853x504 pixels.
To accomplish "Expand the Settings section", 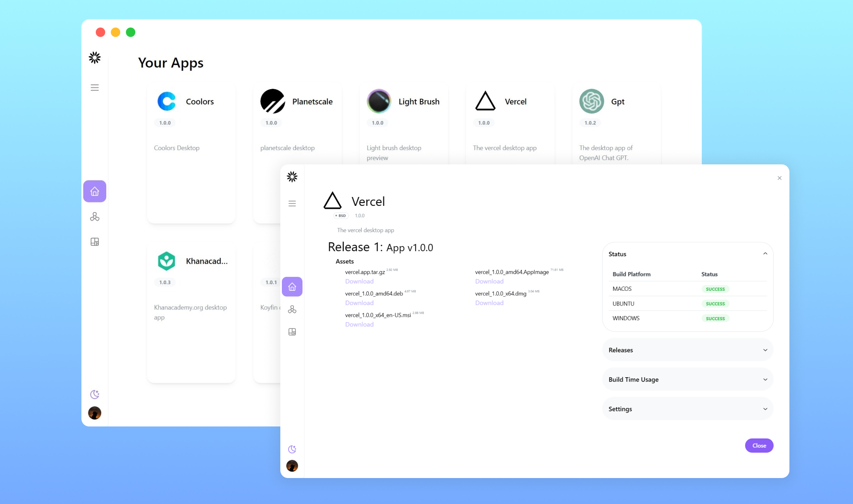I will (x=687, y=409).
